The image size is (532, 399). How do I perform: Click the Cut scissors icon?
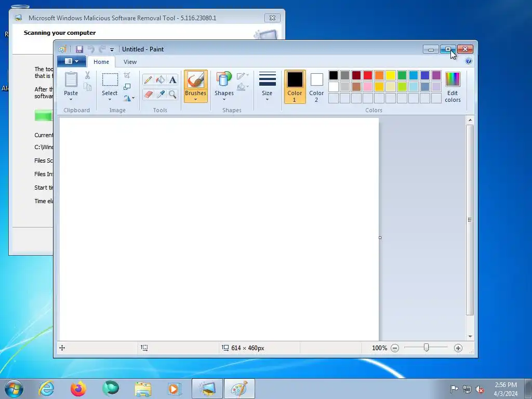point(87,75)
